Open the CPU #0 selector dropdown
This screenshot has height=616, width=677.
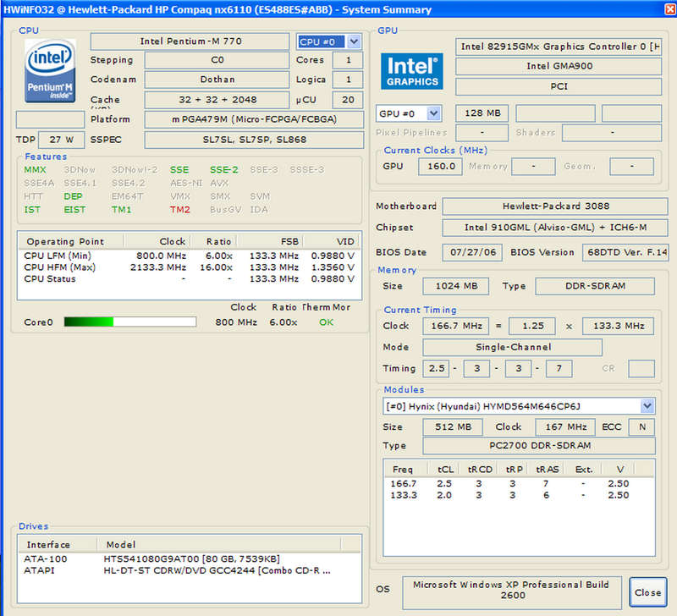point(354,41)
